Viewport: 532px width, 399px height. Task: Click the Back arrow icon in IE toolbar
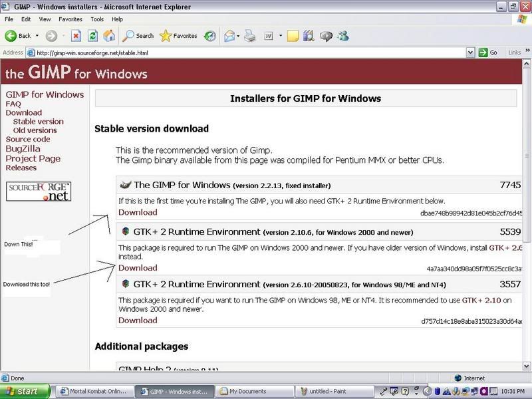pyautogui.click(x=11, y=36)
